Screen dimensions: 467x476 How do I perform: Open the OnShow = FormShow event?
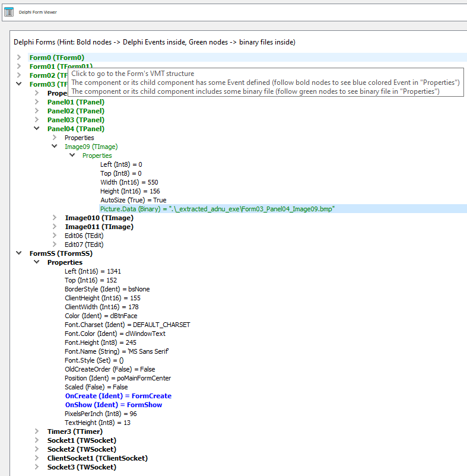point(113,405)
